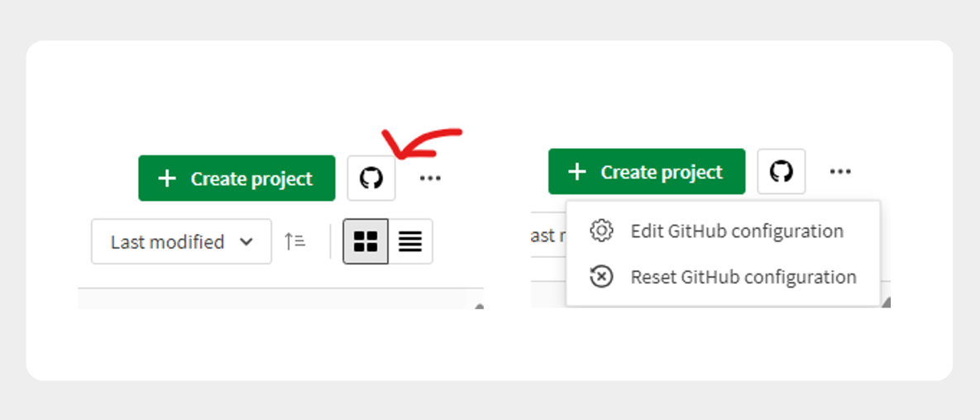
Task: Select Reset GitHub configuration menu item
Action: point(723,276)
